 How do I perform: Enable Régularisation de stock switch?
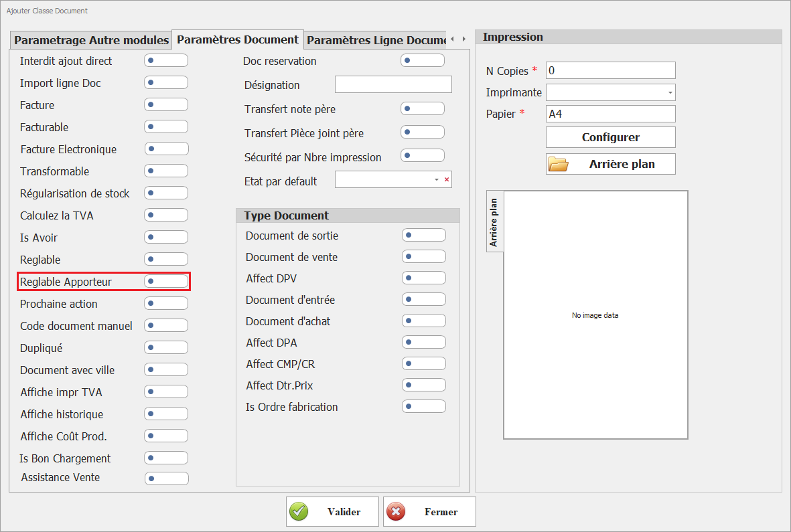click(166, 193)
